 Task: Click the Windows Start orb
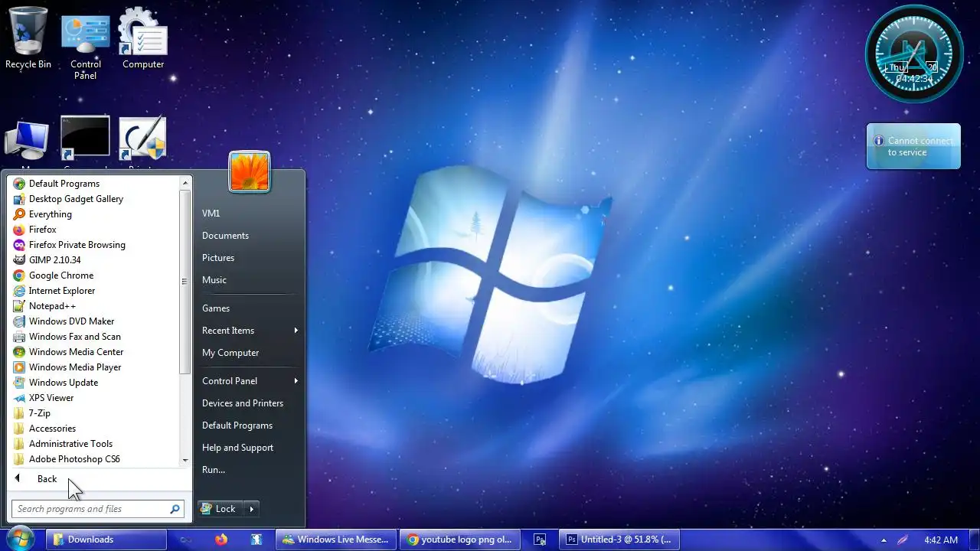click(21, 539)
